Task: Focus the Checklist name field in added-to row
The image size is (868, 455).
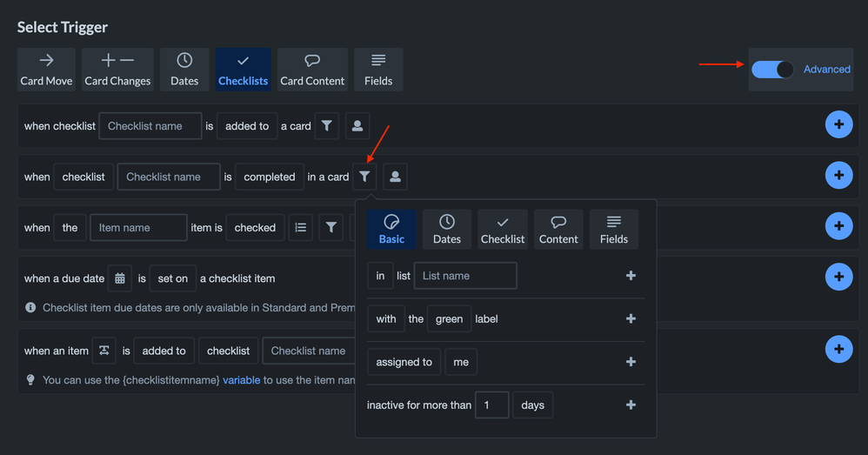Action: tap(150, 126)
